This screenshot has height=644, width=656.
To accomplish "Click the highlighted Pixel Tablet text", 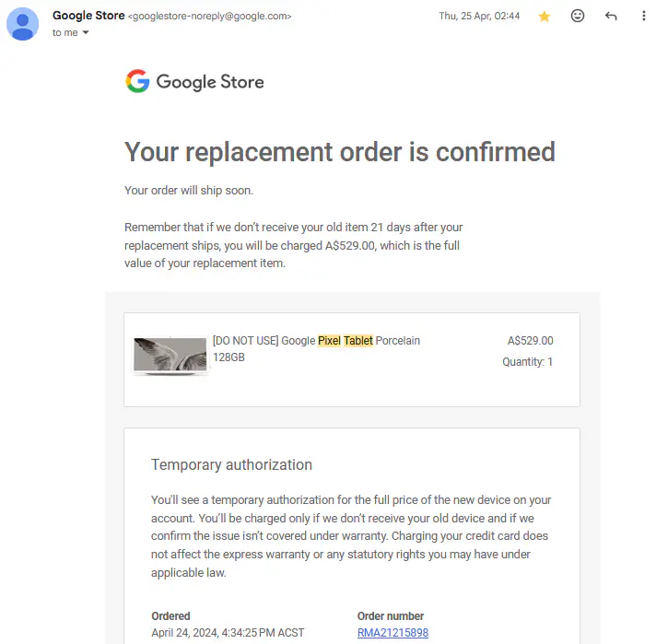I will pyautogui.click(x=346, y=341).
